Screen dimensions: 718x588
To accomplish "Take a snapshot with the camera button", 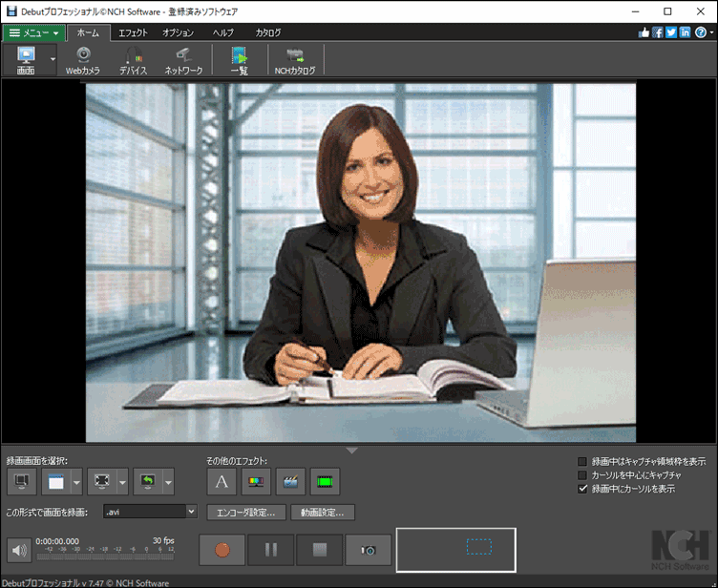I will (369, 550).
